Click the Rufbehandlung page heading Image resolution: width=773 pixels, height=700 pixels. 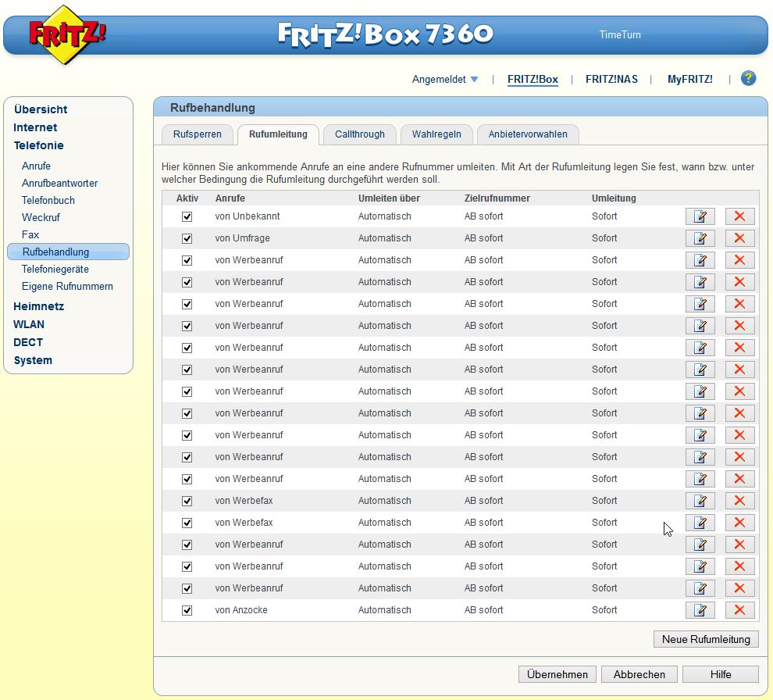pyautogui.click(x=212, y=108)
